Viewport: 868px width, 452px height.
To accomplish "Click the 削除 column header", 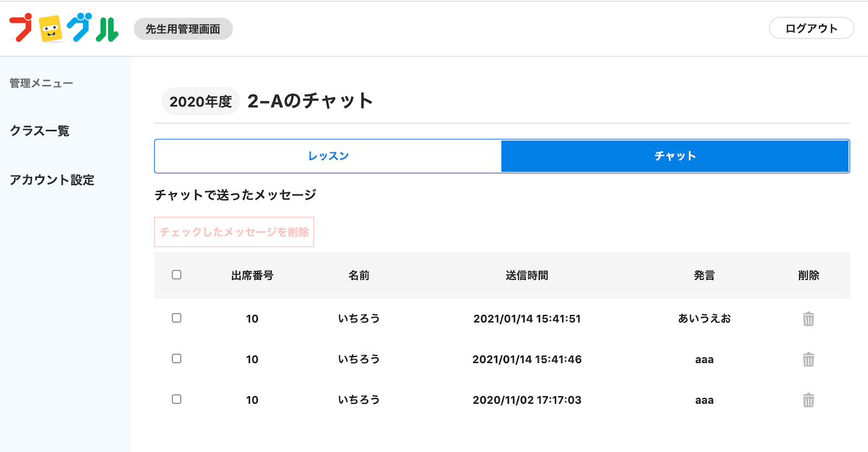I will [x=808, y=275].
